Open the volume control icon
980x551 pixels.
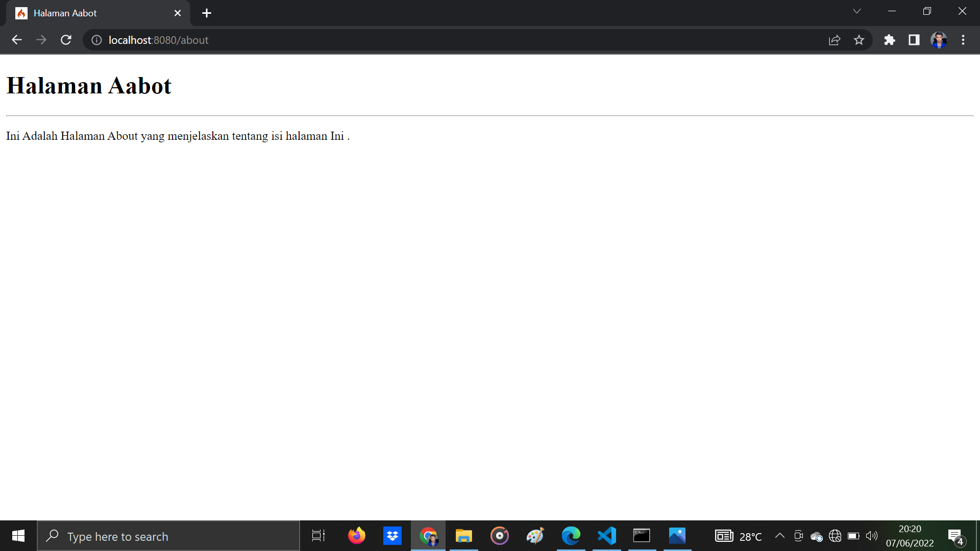pos(872,536)
